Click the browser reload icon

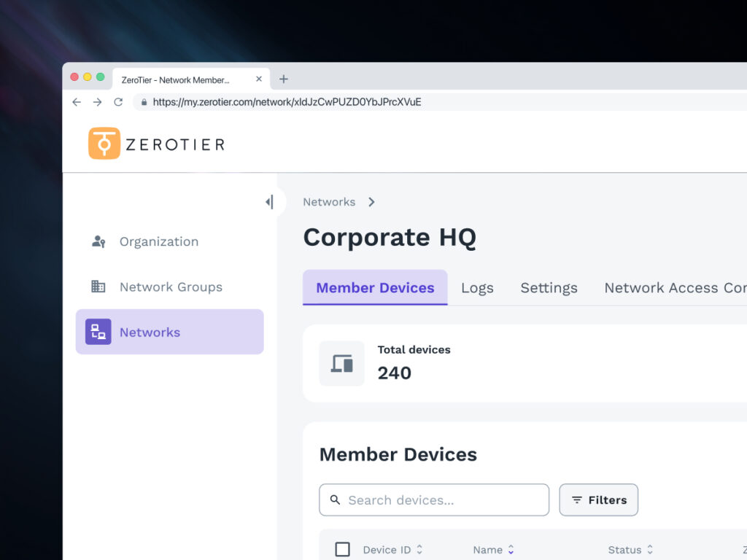pos(118,102)
